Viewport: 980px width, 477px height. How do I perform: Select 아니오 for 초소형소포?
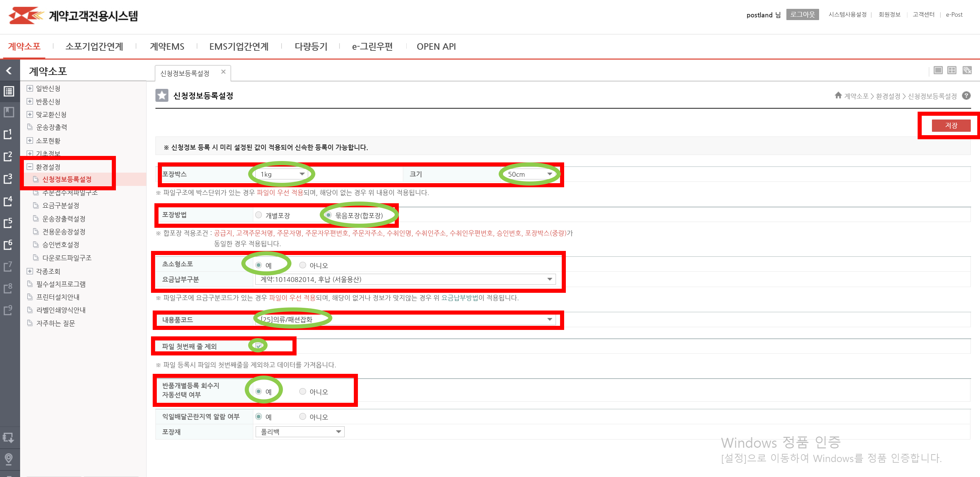coord(303,265)
